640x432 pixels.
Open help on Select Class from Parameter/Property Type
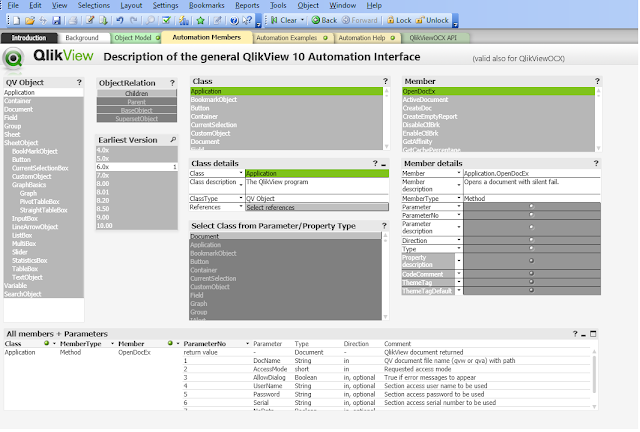(384, 226)
